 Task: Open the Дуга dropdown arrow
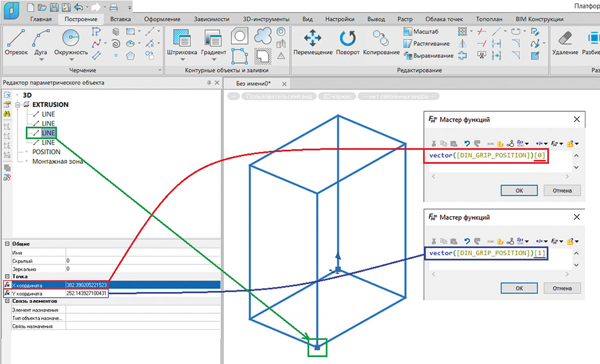coord(41,59)
